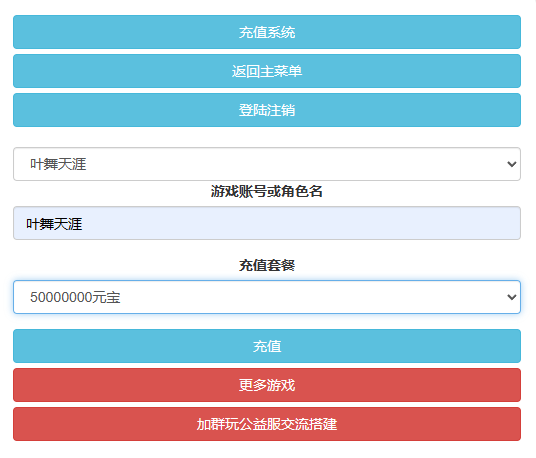Click the 充值系统 header button
The width and height of the screenshot is (536, 458).
tap(267, 32)
